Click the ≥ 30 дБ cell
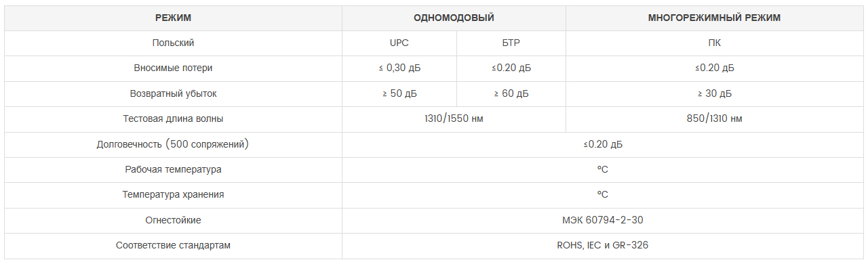The height and width of the screenshot is (262, 868). [714, 93]
